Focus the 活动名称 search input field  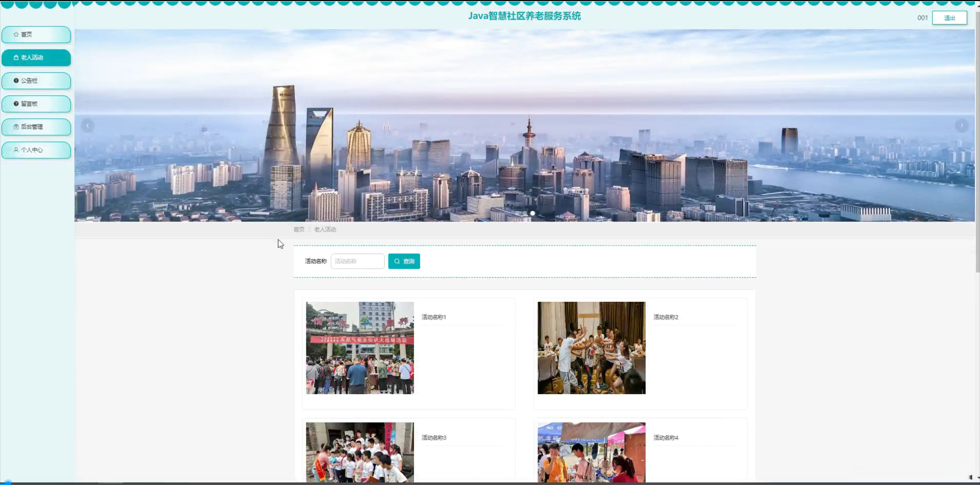coord(358,261)
